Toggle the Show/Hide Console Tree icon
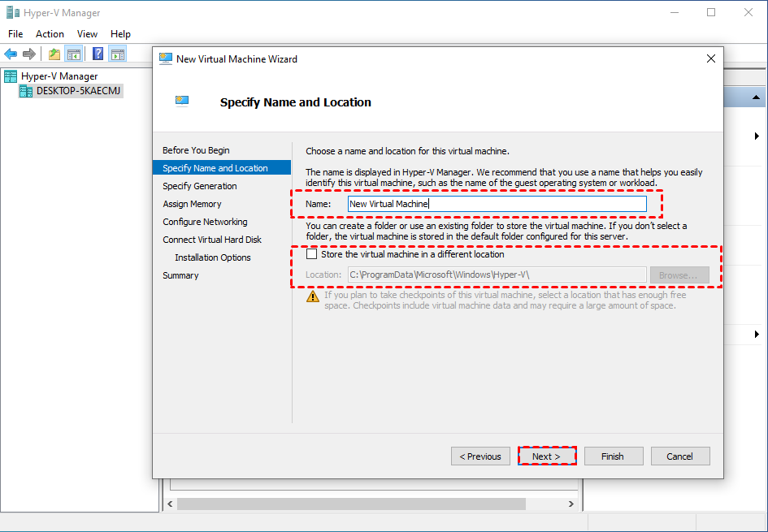768x532 pixels. coord(73,54)
